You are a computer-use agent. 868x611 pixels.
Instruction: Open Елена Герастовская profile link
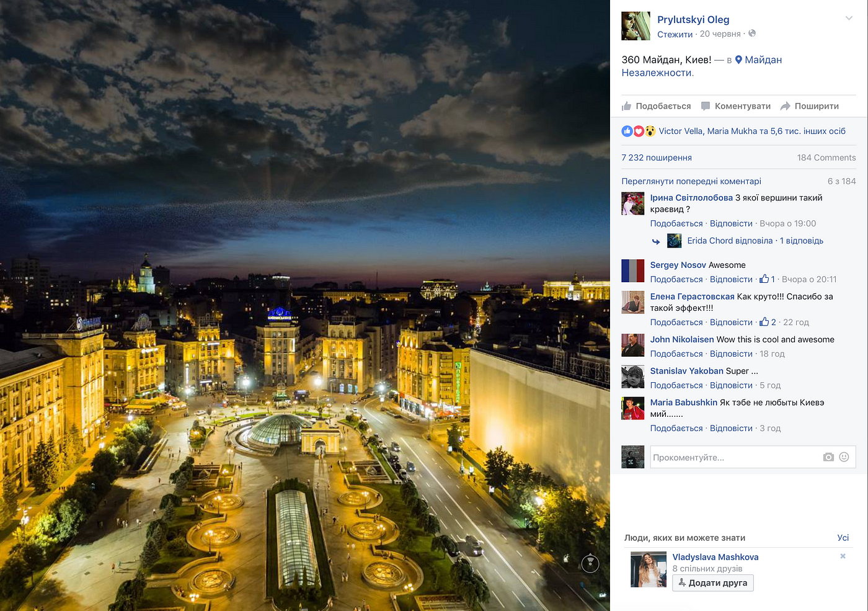click(x=692, y=297)
